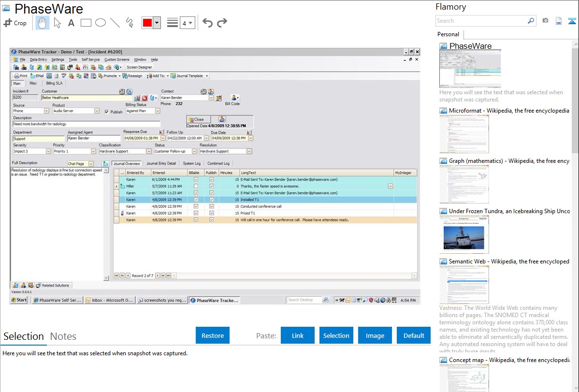Click the Restore button
The height and width of the screenshot is (392, 579).
[x=213, y=335]
